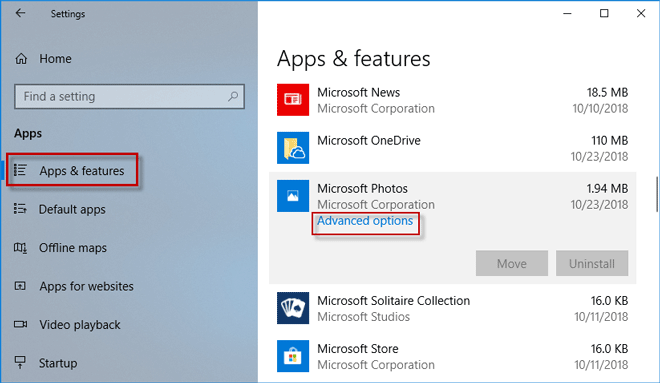This screenshot has width=660, height=383.
Task: Close the Settings window
Action: (641, 13)
